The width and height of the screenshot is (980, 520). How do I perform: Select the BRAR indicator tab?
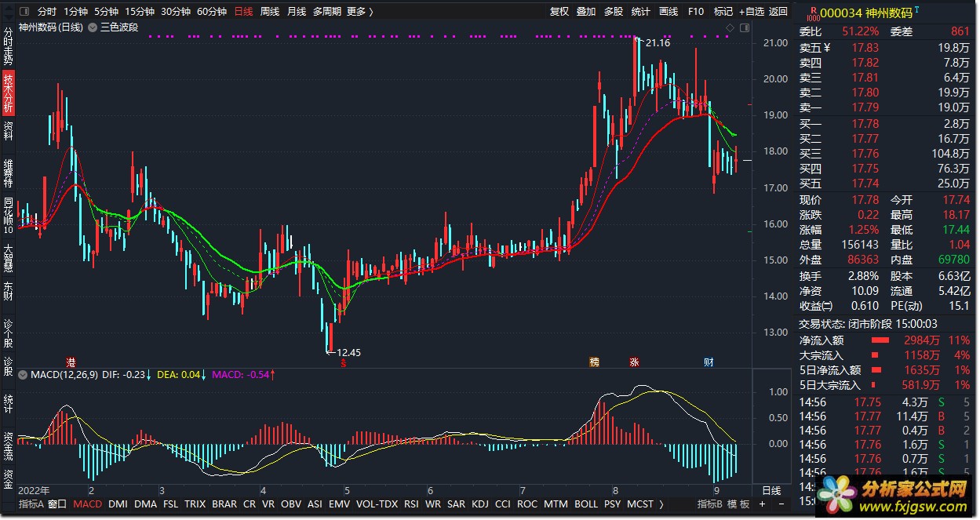(224, 504)
